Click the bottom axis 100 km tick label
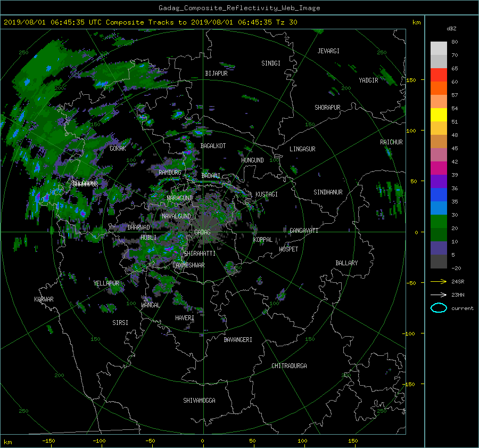Viewport: 479px width, 448px height. [x=302, y=441]
